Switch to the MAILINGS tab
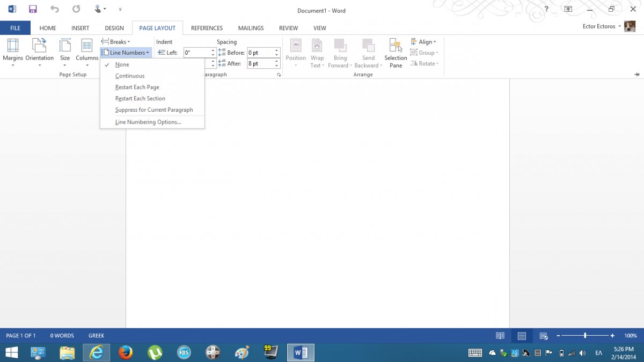644x362 pixels. [251, 28]
